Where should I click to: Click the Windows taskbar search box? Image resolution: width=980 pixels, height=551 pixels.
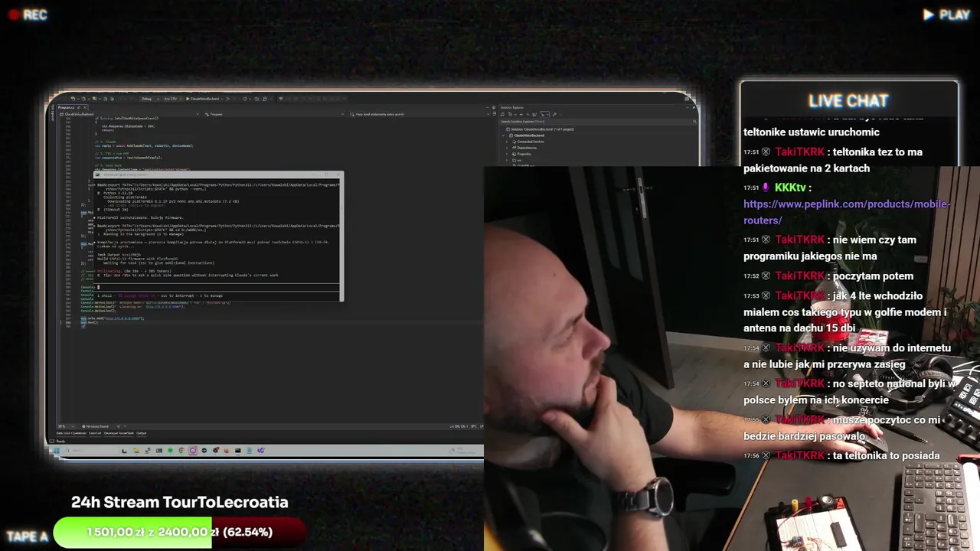pos(90,450)
